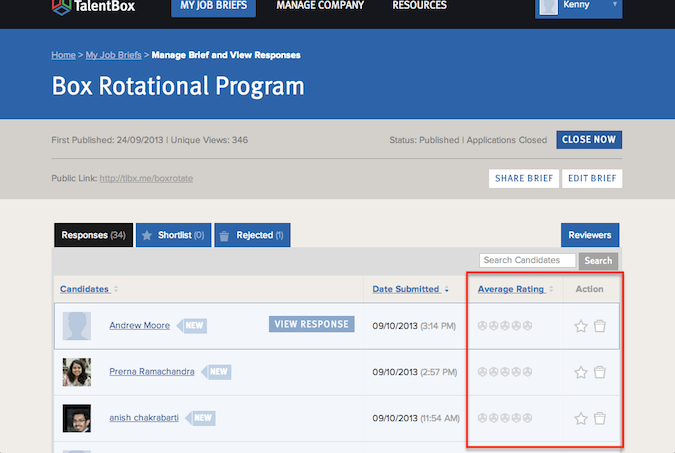Image resolution: width=675 pixels, height=453 pixels.
Task: Shortlist anish chakrabarti with star icon
Action: tap(581, 418)
